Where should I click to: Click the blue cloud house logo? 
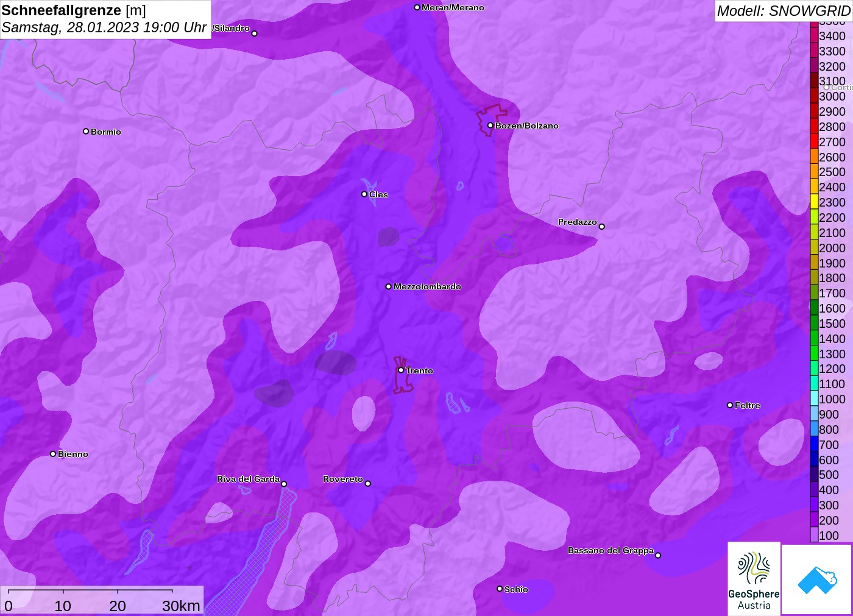pos(816,579)
